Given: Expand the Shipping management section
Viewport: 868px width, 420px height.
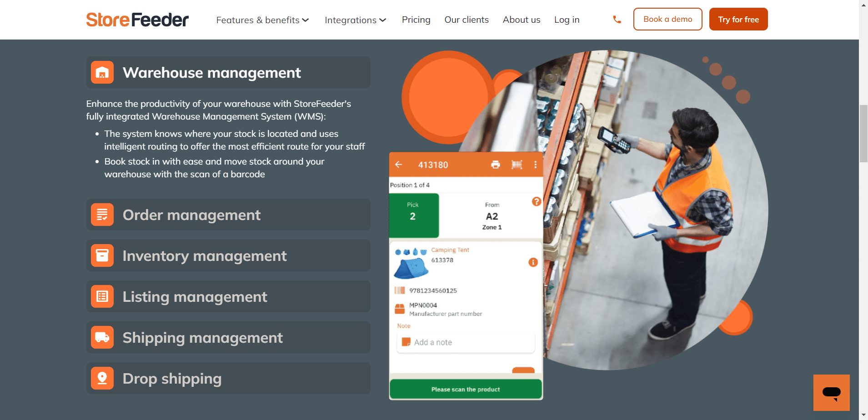Looking at the screenshot, I should (228, 337).
